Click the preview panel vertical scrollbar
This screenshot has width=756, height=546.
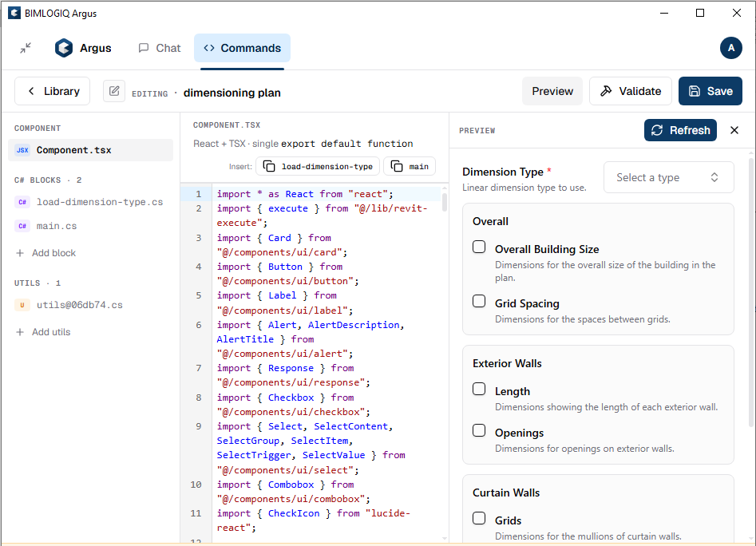751,292
